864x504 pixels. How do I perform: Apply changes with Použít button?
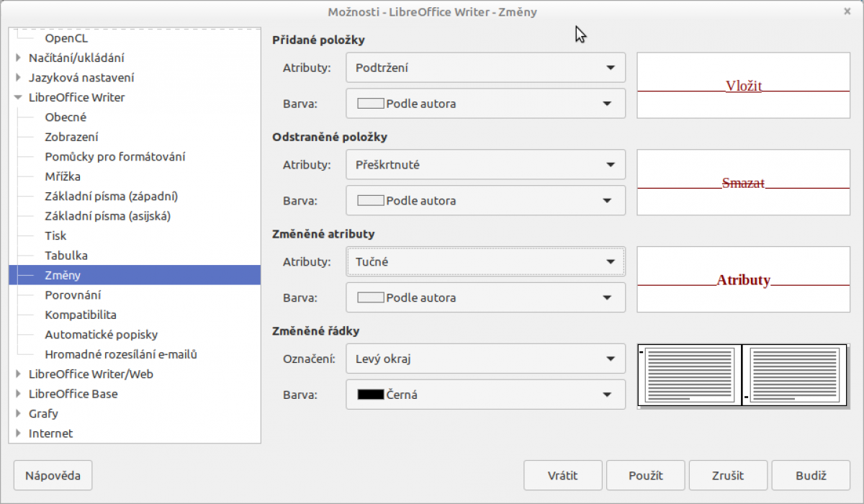(646, 475)
